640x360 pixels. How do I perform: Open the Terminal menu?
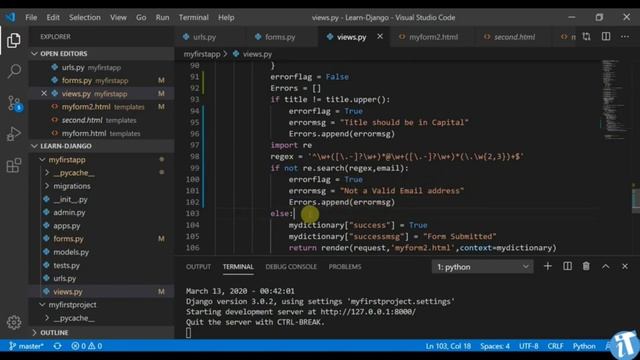[x=193, y=18]
